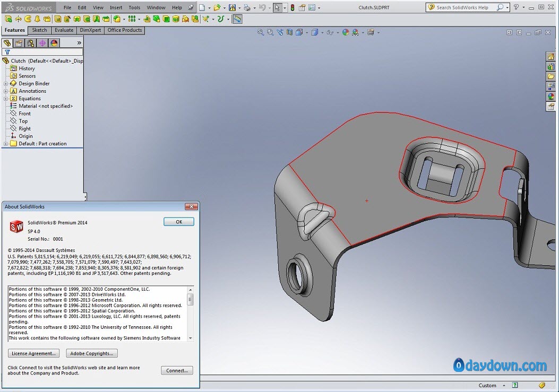
Task: Expand the Default : Part creation folder
Action: coord(6,144)
